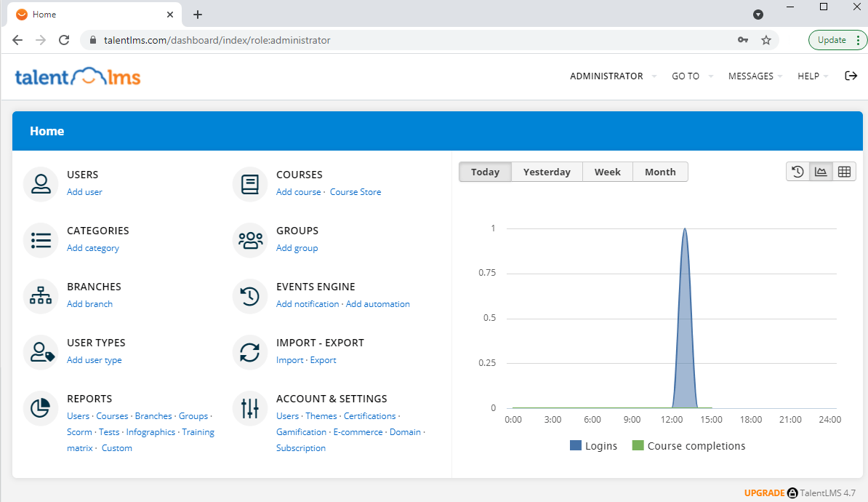Open the Users section icon
Viewport: 868px width, 502px height.
[x=41, y=184]
